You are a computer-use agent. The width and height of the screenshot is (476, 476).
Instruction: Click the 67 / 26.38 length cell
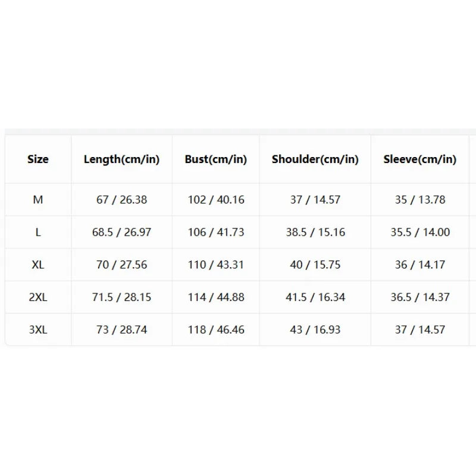click(122, 200)
